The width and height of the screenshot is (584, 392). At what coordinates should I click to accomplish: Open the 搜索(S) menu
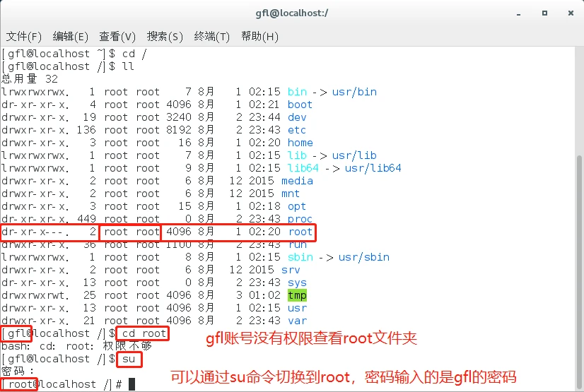[x=165, y=37]
